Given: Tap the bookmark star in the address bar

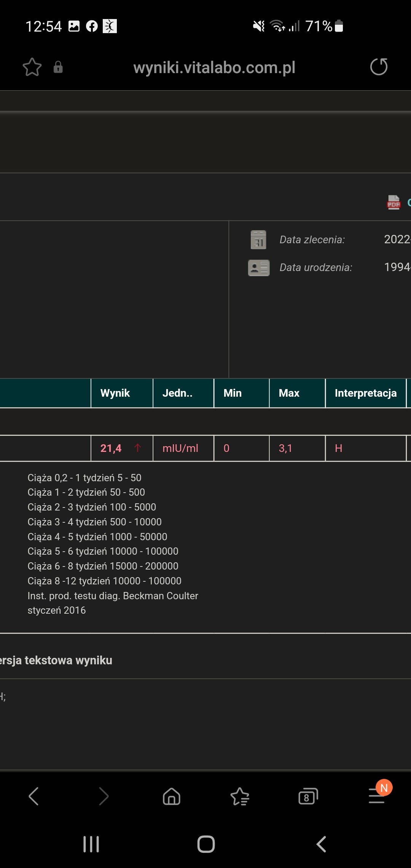Looking at the screenshot, I should [32, 67].
